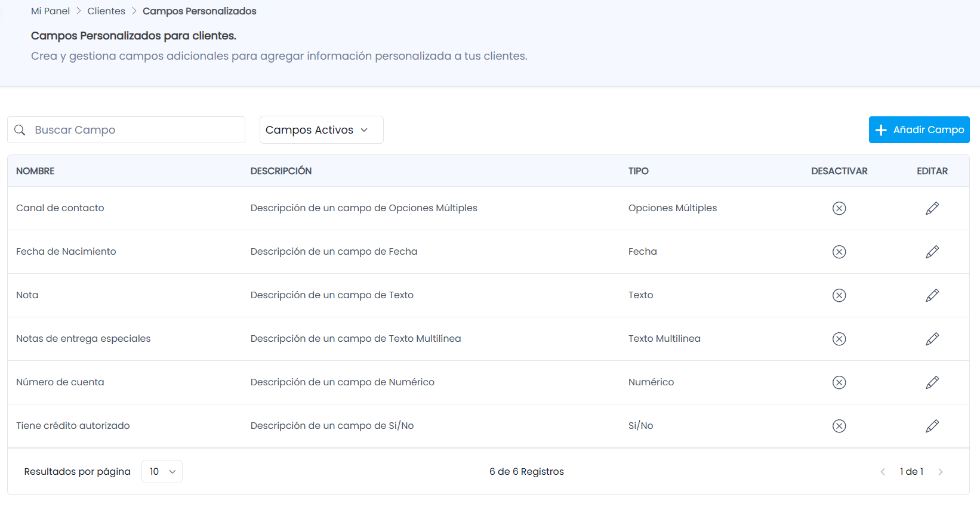Viewport: 980px width, 507px height.
Task: Select the Tiene crédito autorizado cell
Action: (73, 426)
